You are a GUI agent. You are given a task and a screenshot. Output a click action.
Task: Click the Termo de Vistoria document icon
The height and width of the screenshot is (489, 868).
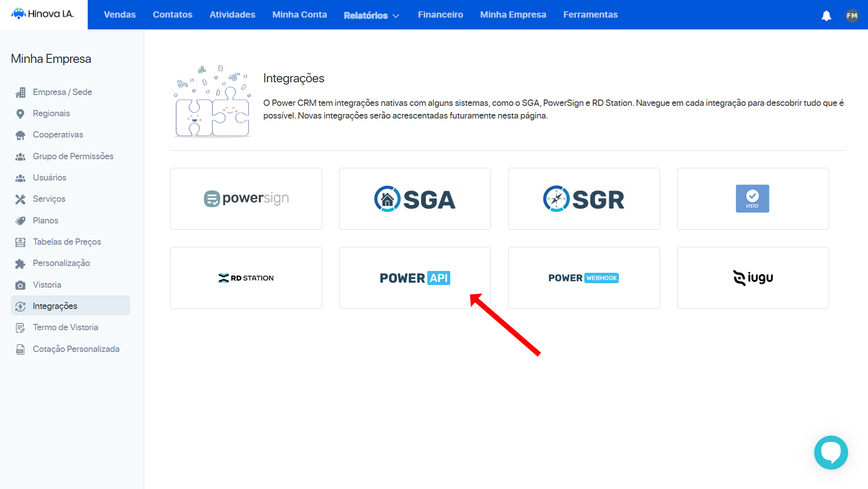20,328
